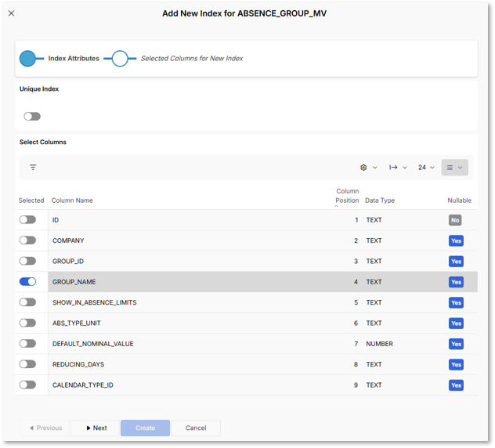Viewport: 495px width, 448px height.
Task: Close the Add New Index dialog
Action: [12, 13]
